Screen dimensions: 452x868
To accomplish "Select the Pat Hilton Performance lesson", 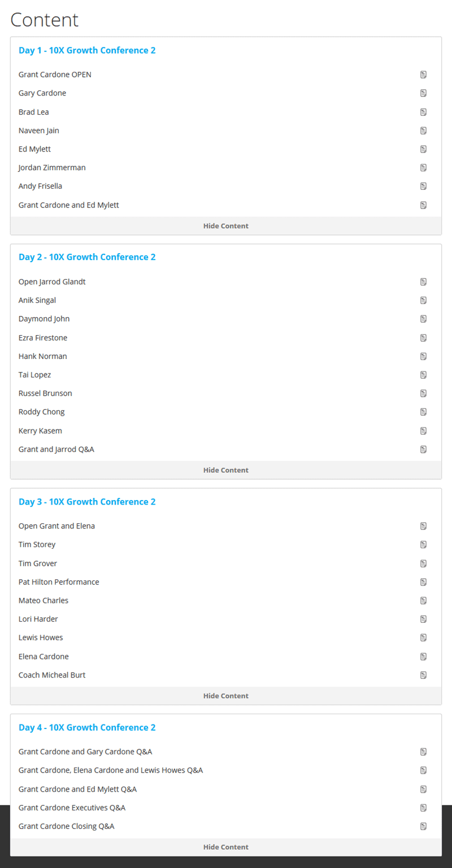I will pyautogui.click(x=59, y=582).
